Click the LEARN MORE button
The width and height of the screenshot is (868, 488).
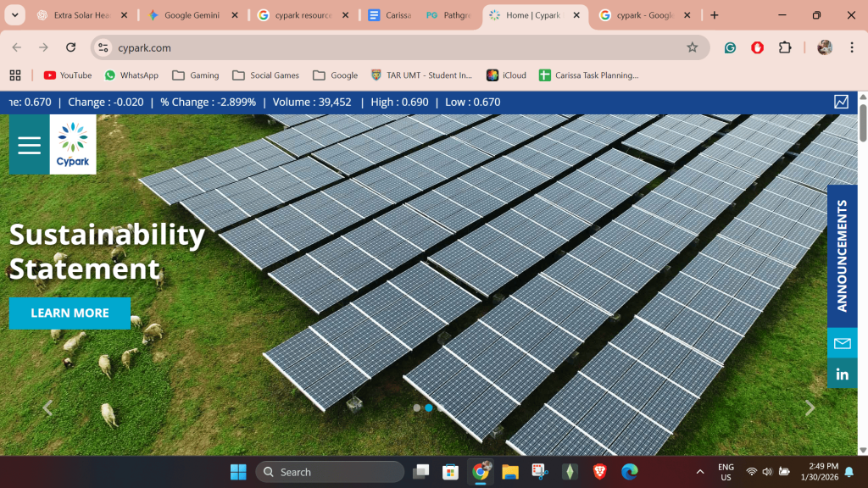click(x=70, y=313)
